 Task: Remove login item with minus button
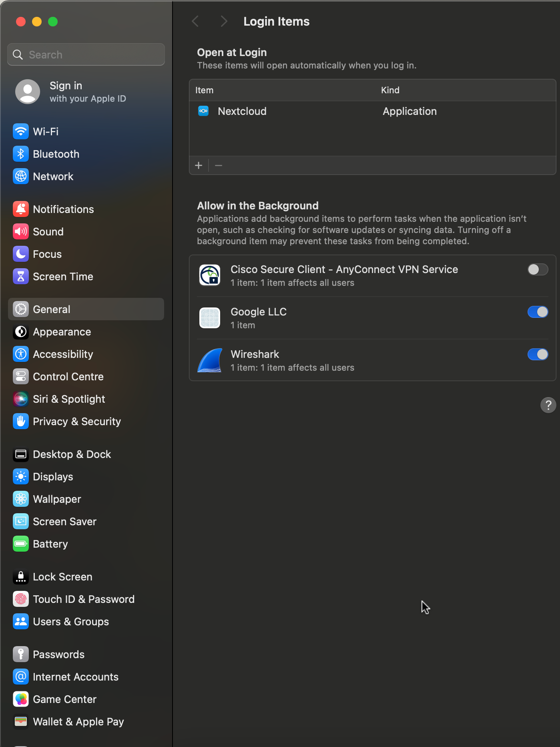click(x=219, y=165)
